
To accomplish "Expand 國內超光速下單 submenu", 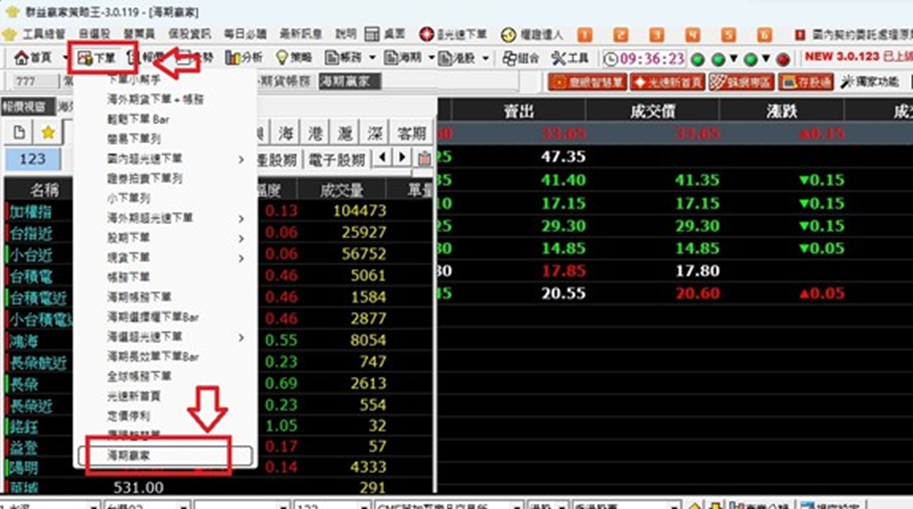I will (241, 159).
